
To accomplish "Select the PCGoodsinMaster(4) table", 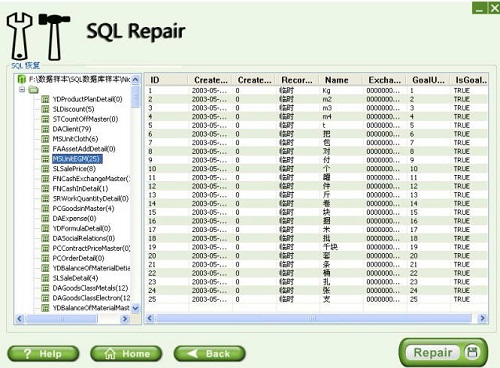I will coord(83,209).
